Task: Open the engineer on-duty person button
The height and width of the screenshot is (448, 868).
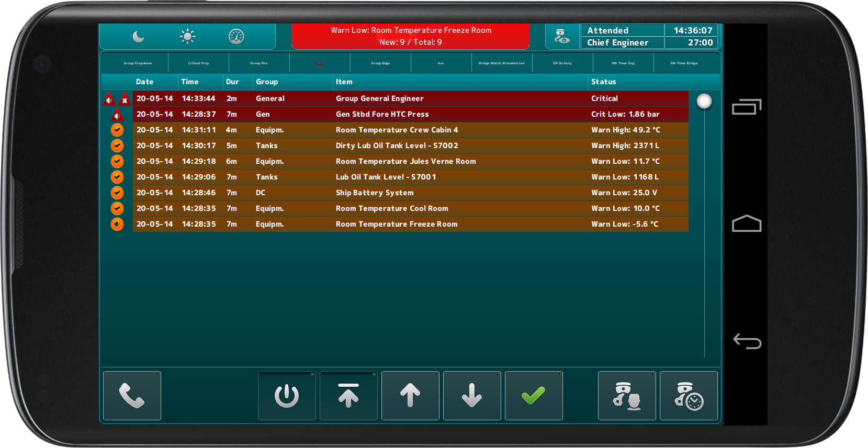Action: pos(627,396)
